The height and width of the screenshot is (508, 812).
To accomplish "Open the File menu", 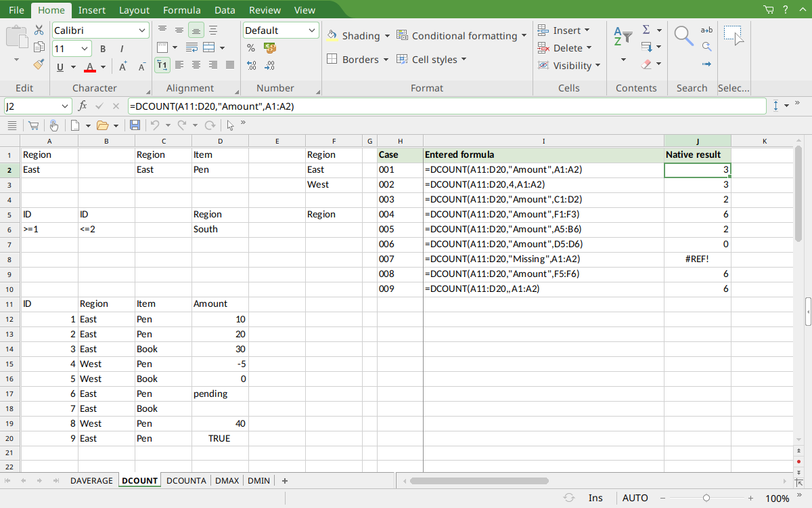I will (16, 10).
